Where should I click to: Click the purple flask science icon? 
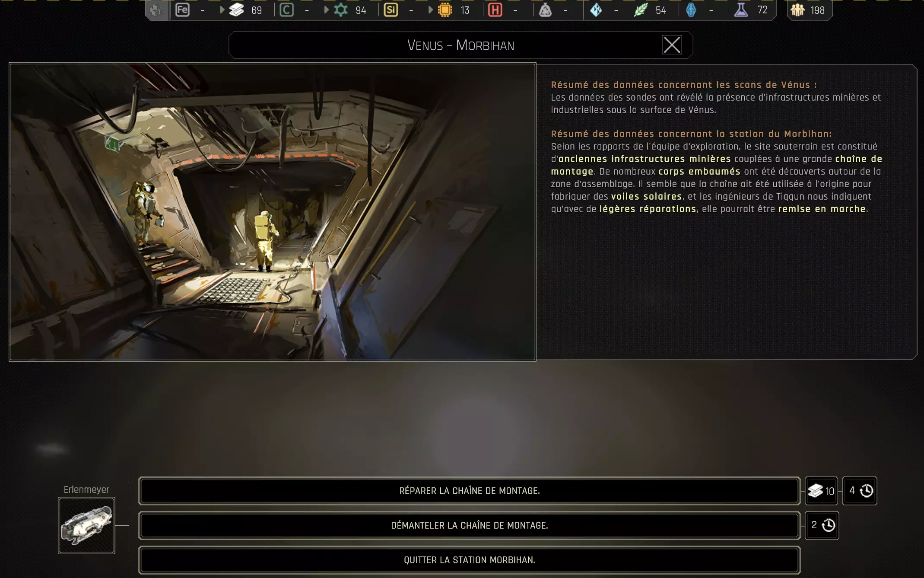741,10
